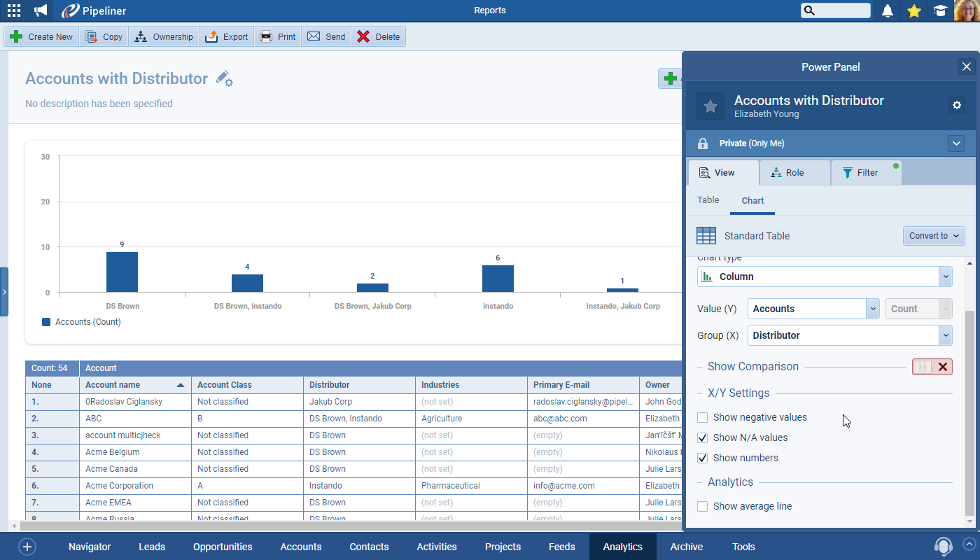Open the notifications bell icon
980x560 pixels.
[x=888, y=10]
